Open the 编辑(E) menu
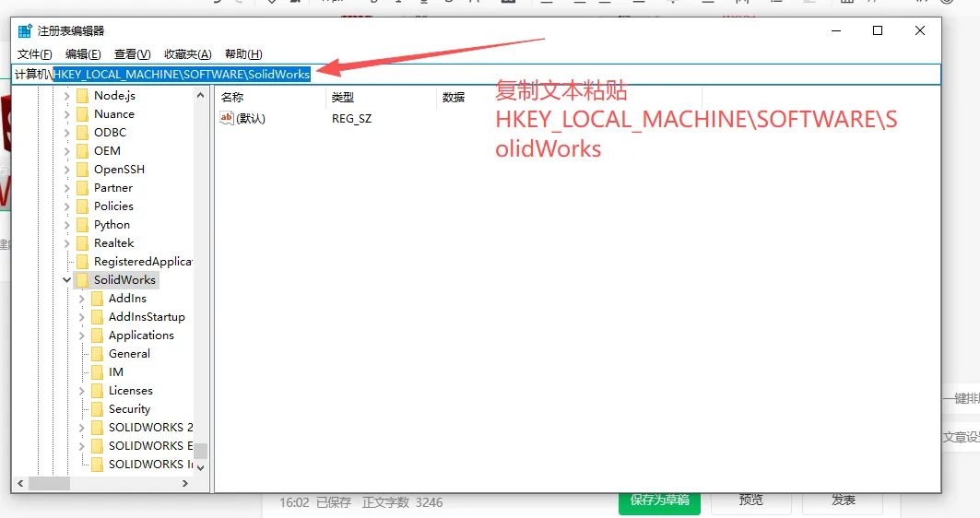980x518 pixels. click(83, 54)
